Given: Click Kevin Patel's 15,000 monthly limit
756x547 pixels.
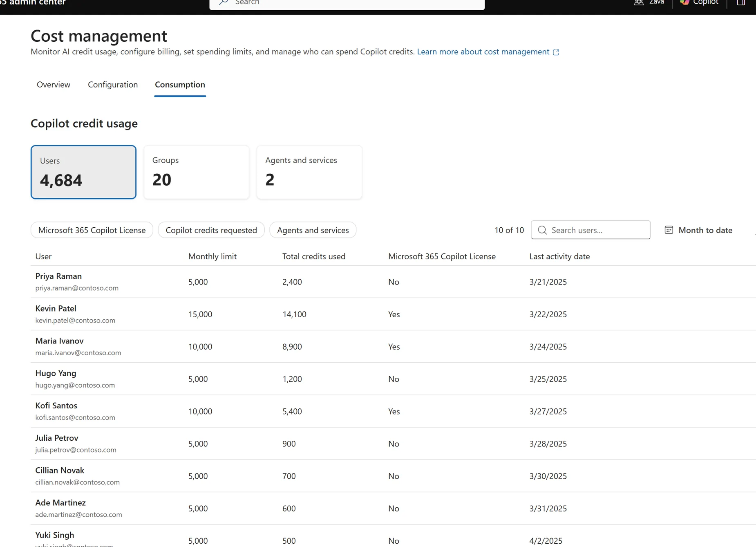Looking at the screenshot, I should [200, 314].
